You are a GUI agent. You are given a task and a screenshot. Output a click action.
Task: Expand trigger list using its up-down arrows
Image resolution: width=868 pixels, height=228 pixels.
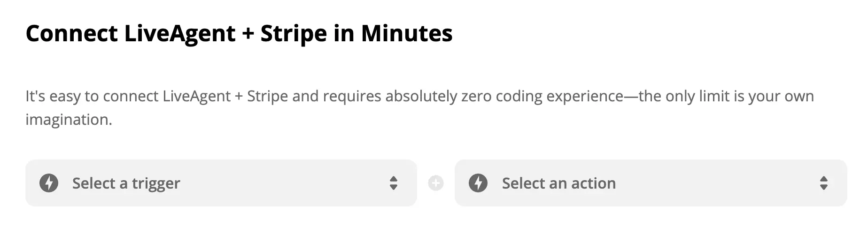[394, 183]
